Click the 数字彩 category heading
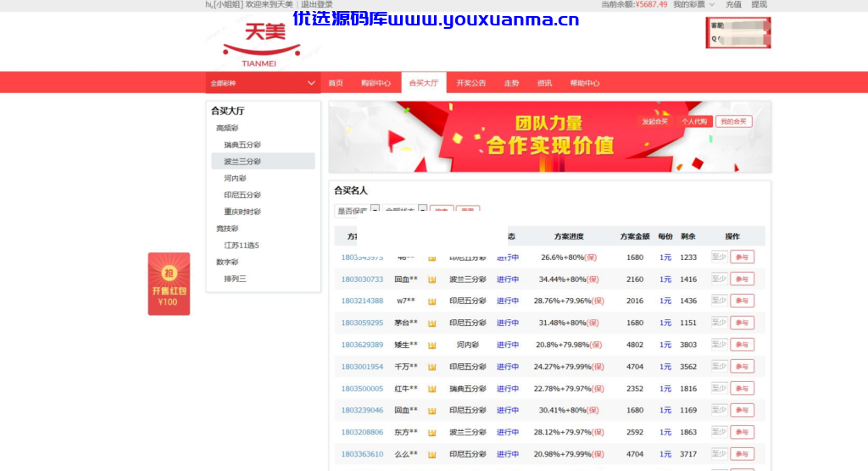Screen dimensions: 868x471 coord(227,262)
